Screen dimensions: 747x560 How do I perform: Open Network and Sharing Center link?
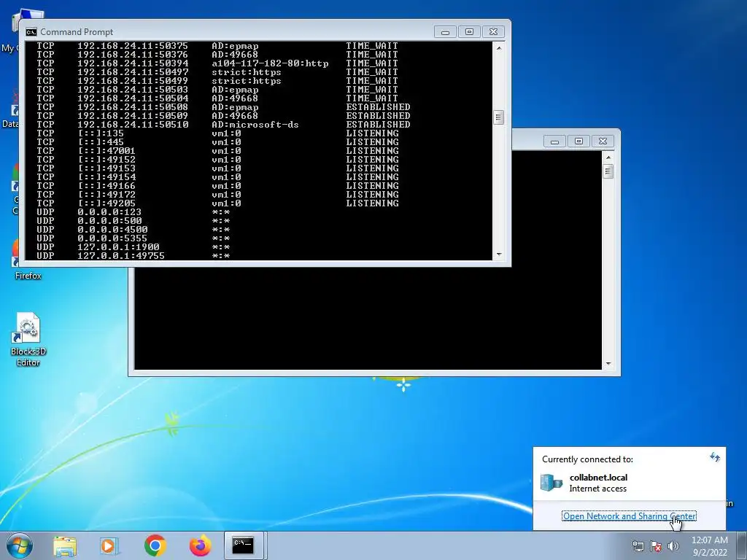(x=630, y=516)
